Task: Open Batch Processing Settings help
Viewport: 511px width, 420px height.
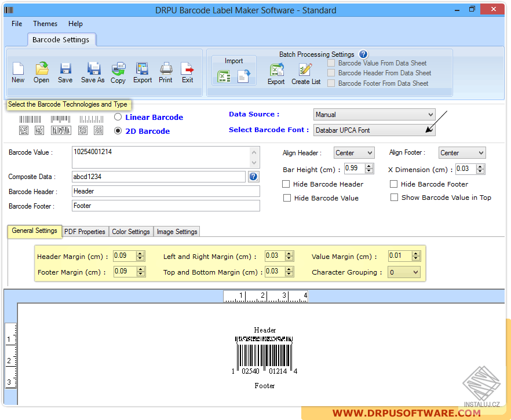Action: 363,54
